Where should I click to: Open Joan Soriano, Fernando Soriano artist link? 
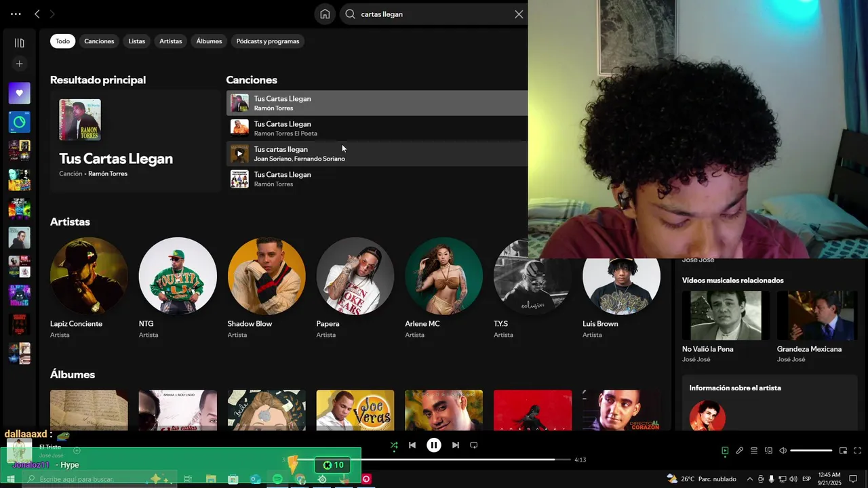(299, 159)
